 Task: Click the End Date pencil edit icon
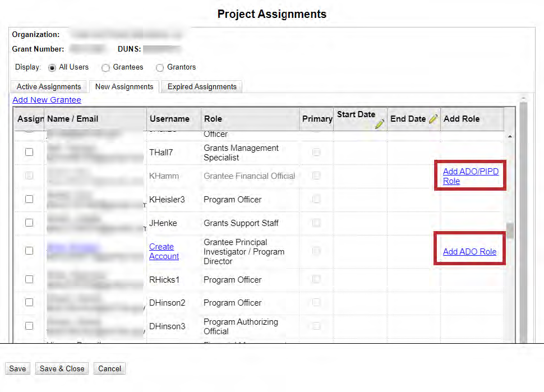tap(433, 119)
